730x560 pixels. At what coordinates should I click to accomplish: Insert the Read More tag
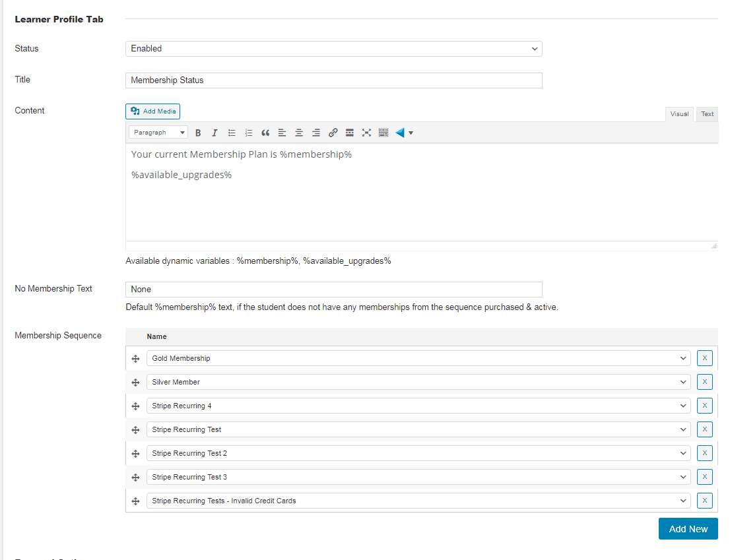coord(349,133)
